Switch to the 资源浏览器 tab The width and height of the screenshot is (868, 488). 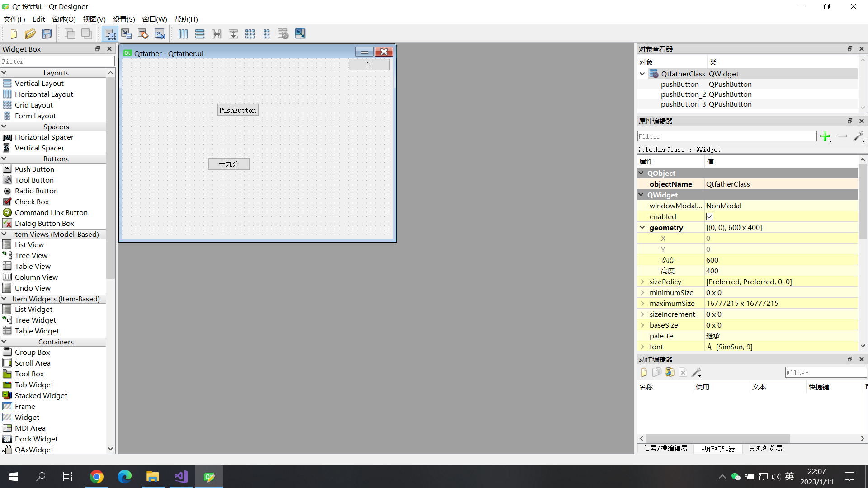click(x=765, y=449)
